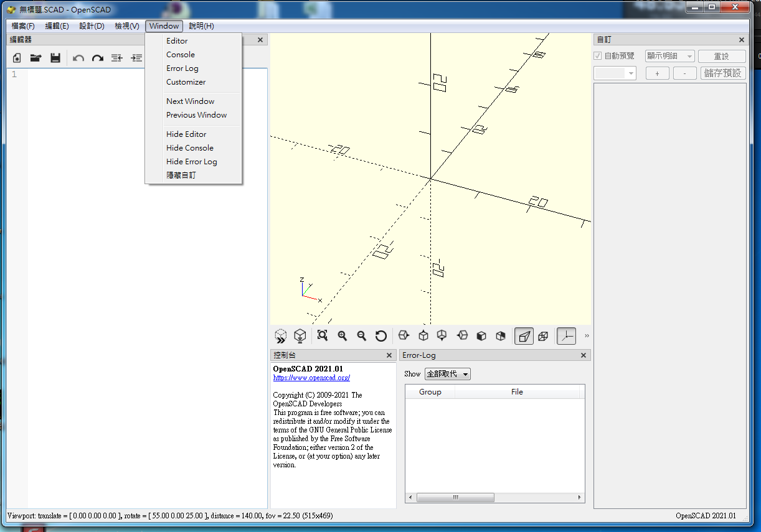Image resolution: width=761 pixels, height=532 pixels.
Task: Choose Next Window from the menu
Action: (x=193, y=101)
